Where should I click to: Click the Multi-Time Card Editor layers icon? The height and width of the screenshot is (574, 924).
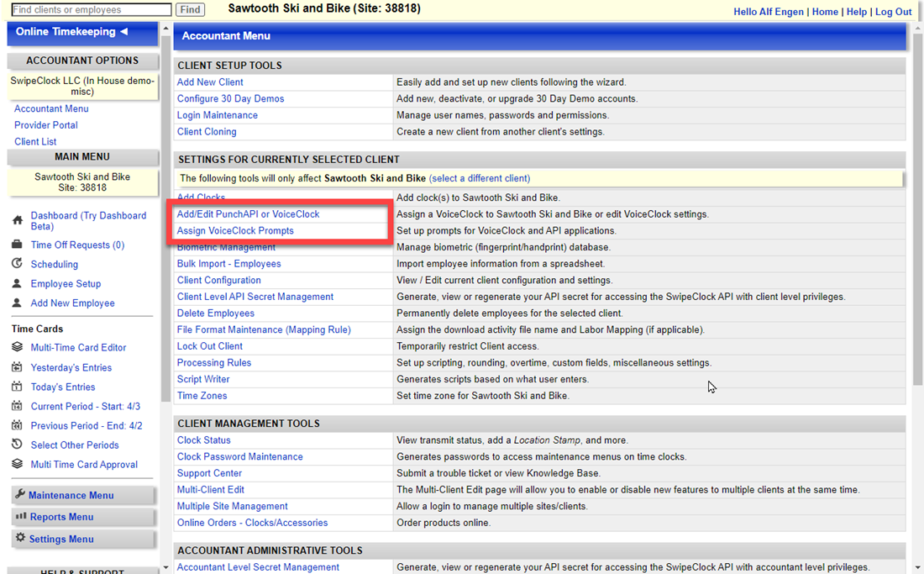[17, 347]
